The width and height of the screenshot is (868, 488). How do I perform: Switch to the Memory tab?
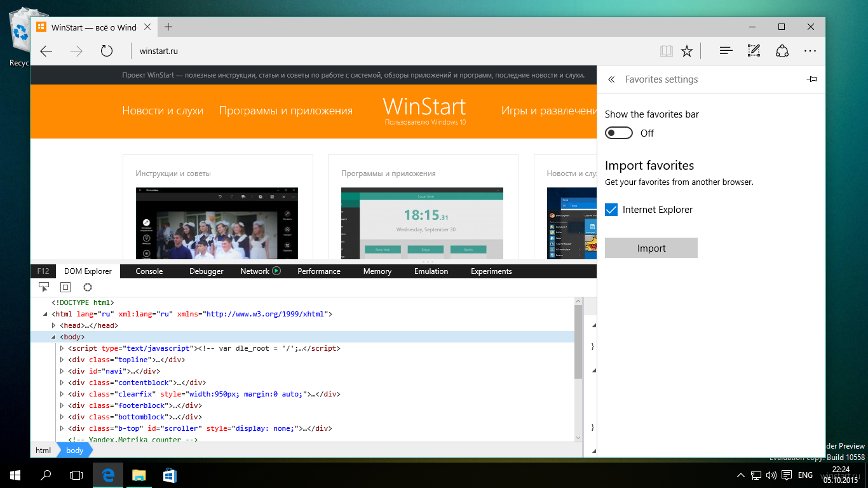377,271
